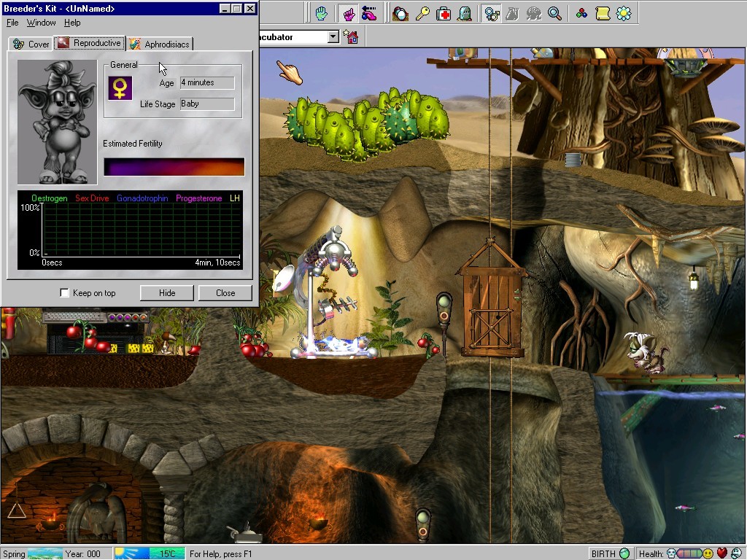Click the hormone graph grid area
The height and width of the screenshot is (560, 747).
tap(142, 230)
